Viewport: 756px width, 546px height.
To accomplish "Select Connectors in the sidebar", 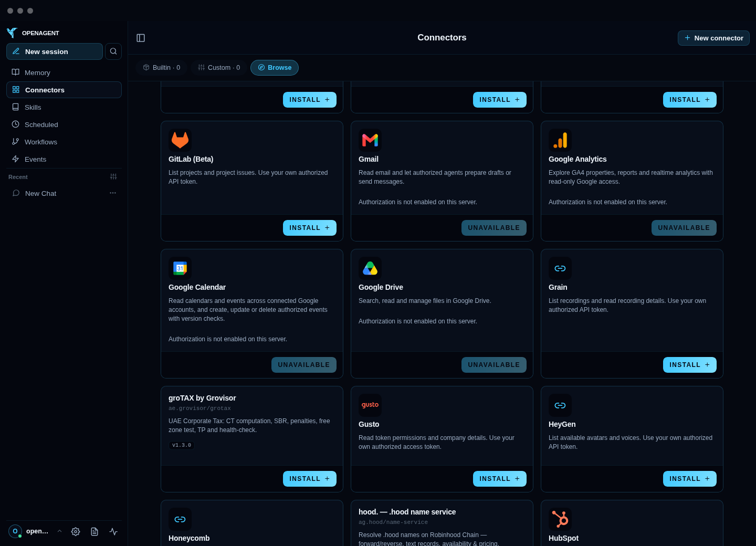I will 64,90.
